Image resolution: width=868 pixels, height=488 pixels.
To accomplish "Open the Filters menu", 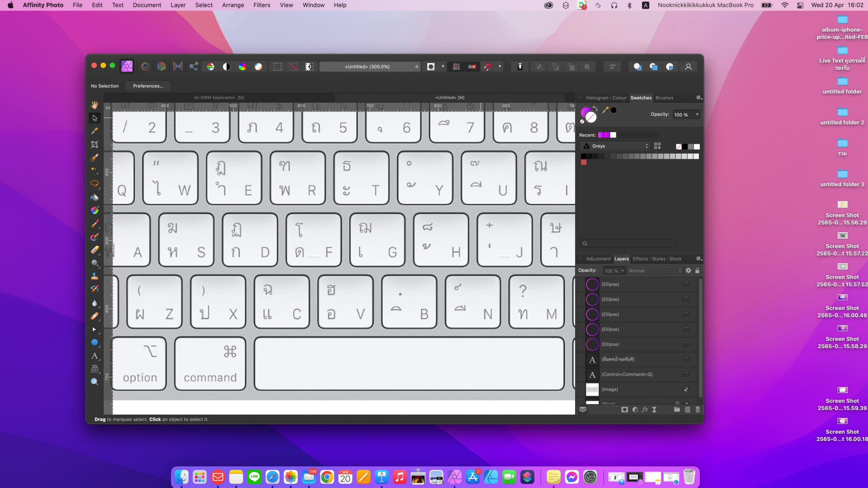I will (261, 5).
